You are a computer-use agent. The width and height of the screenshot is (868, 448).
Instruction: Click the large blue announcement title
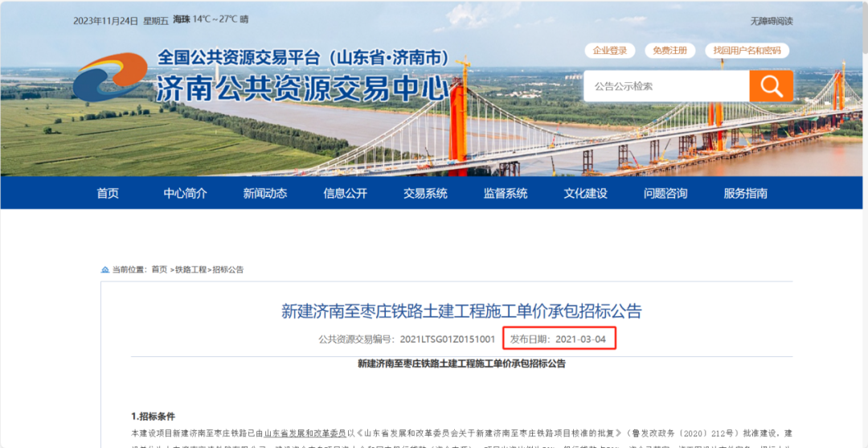461,312
